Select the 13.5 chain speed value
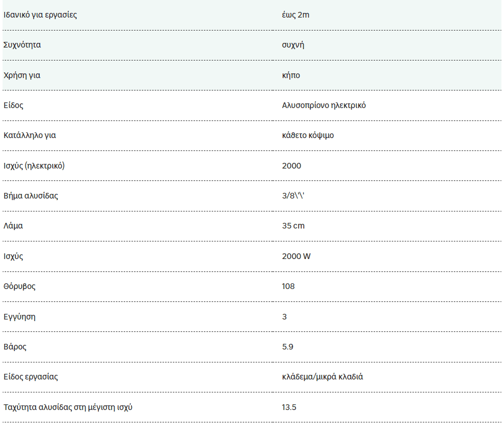The height and width of the screenshot is (425, 504). [289, 407]
